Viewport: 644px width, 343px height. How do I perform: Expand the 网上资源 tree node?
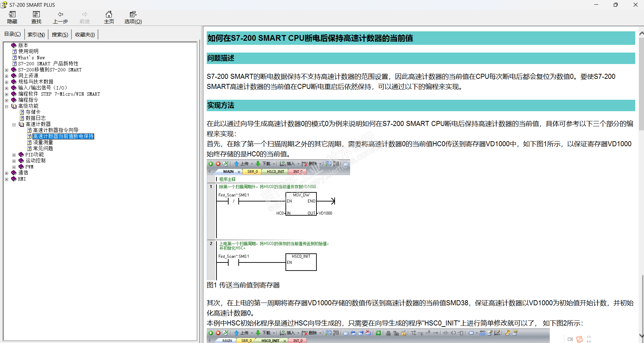pos(7,76)
